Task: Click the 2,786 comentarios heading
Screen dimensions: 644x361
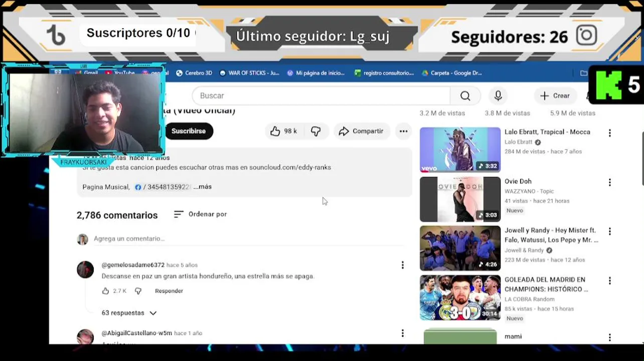Action: coord(117,215)
